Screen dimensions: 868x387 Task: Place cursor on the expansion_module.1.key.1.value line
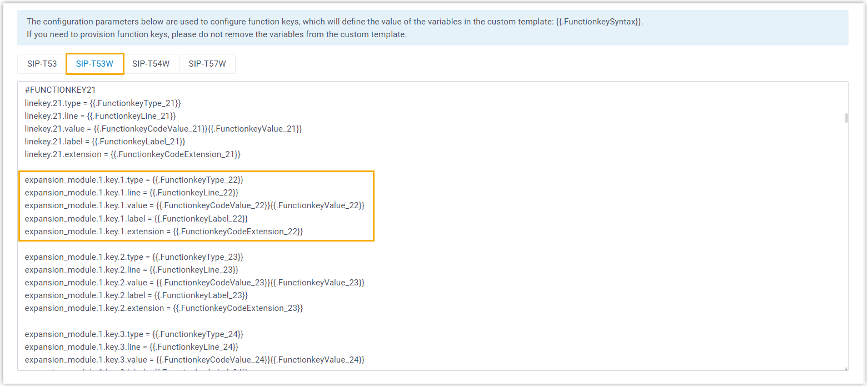click(x=194, y=205)
